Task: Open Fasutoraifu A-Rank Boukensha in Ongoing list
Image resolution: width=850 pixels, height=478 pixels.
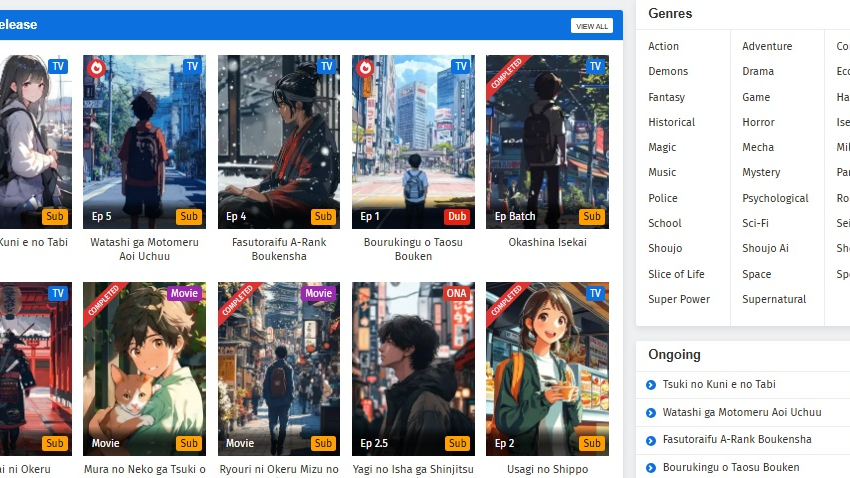Action: pos(737,440)
